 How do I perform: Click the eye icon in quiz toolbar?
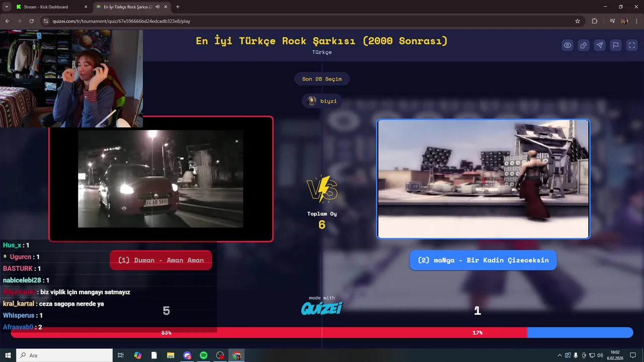click(x=568, y=45)
